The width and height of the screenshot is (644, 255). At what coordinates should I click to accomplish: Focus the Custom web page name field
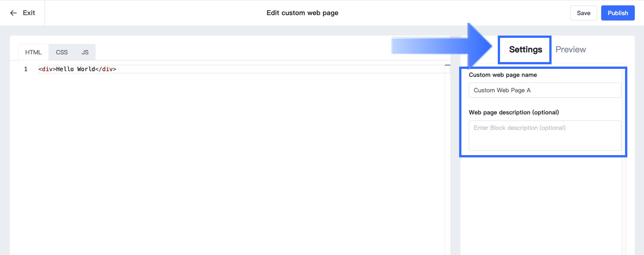(544, 90)
